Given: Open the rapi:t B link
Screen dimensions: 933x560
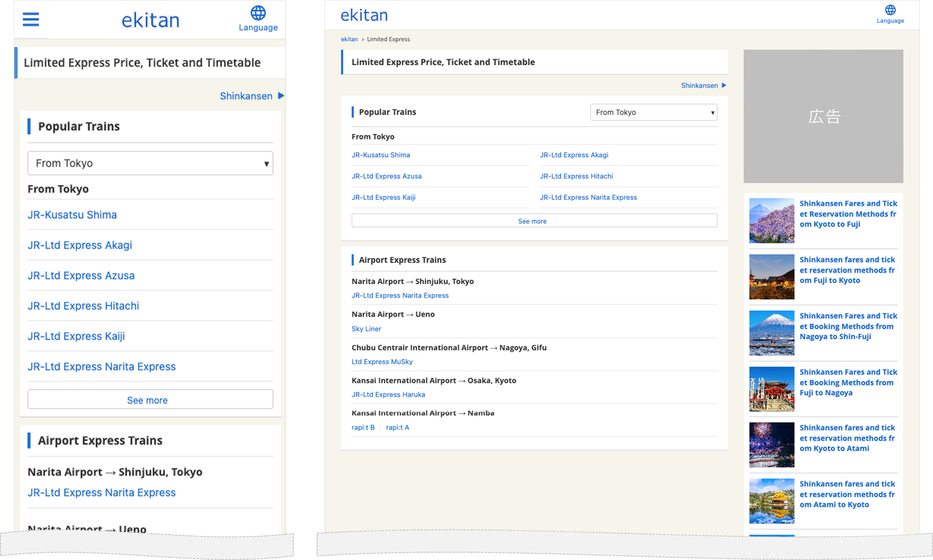Looking at the screenshot, I should pos(363,427).
